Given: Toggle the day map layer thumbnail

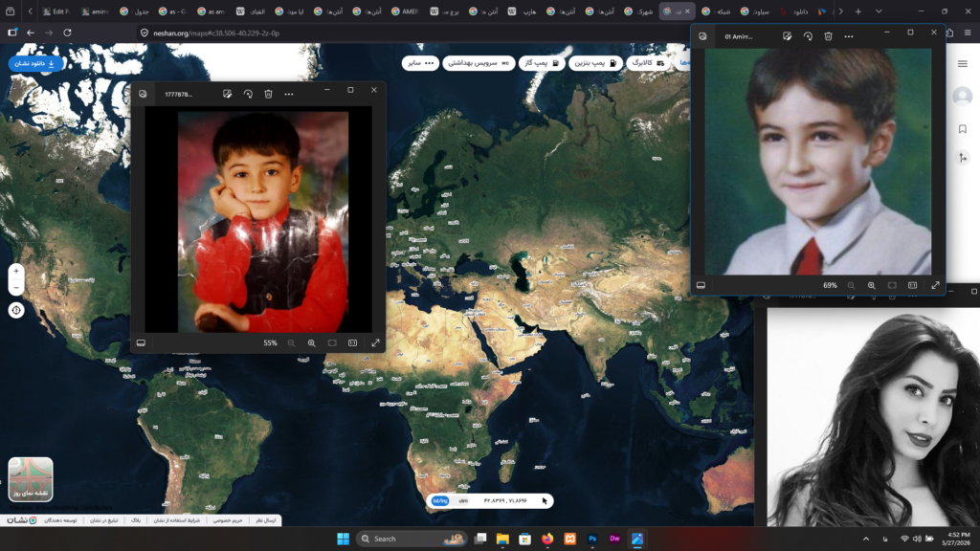Looking at the screenshot, I should pos(31,479).
